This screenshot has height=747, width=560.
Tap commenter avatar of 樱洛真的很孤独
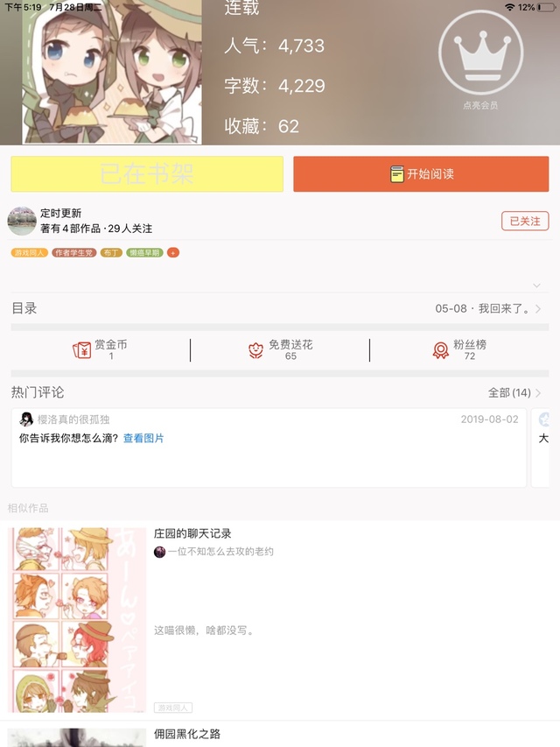click(26, 419)
